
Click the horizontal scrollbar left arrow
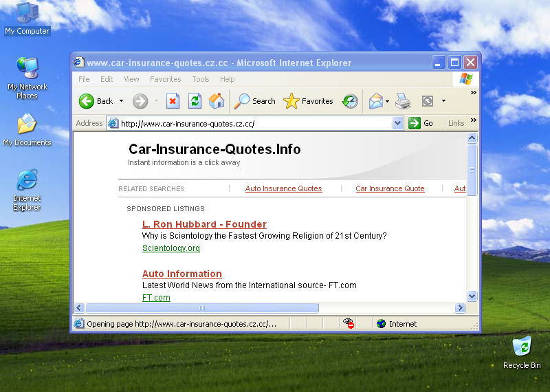[x=79, y=308]
